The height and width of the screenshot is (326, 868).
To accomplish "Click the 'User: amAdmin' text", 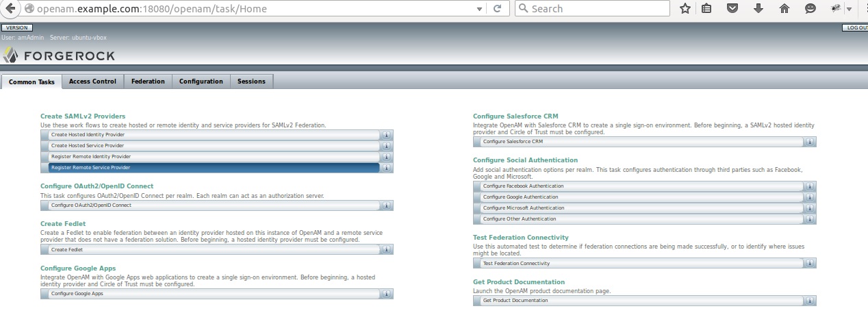I will pos(23,38).
